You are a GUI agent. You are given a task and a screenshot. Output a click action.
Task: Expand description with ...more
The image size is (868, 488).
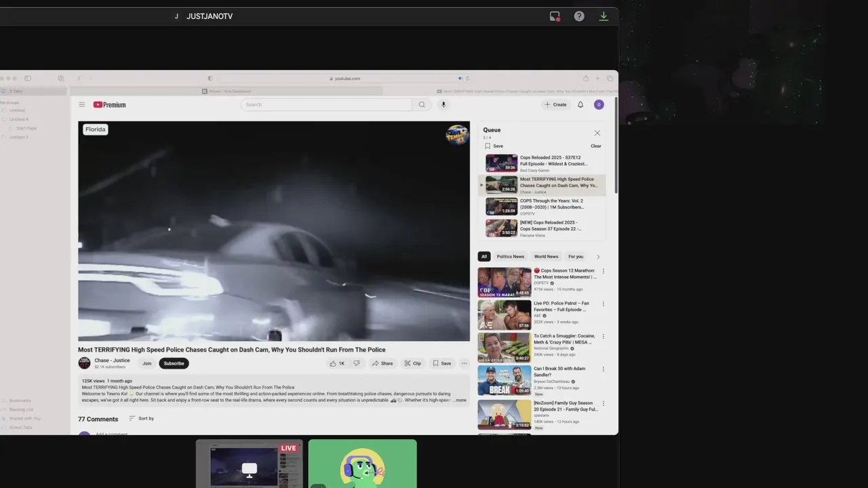(460, 400)
